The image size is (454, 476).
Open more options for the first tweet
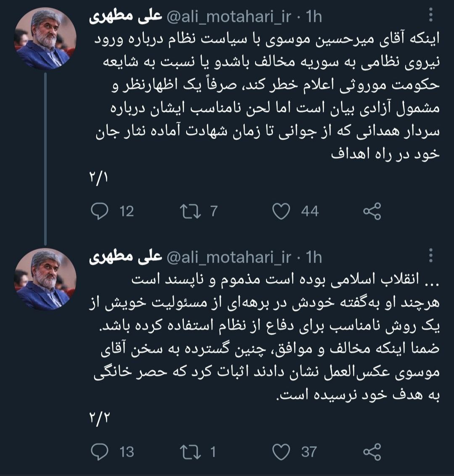pyautogui.click(x=430, y=17)
